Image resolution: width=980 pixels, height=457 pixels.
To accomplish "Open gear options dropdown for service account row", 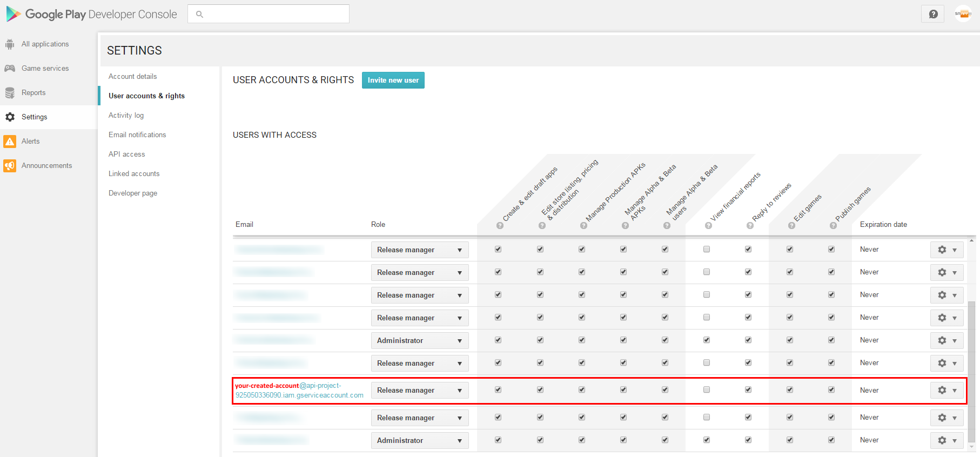I will coord(947,390).
